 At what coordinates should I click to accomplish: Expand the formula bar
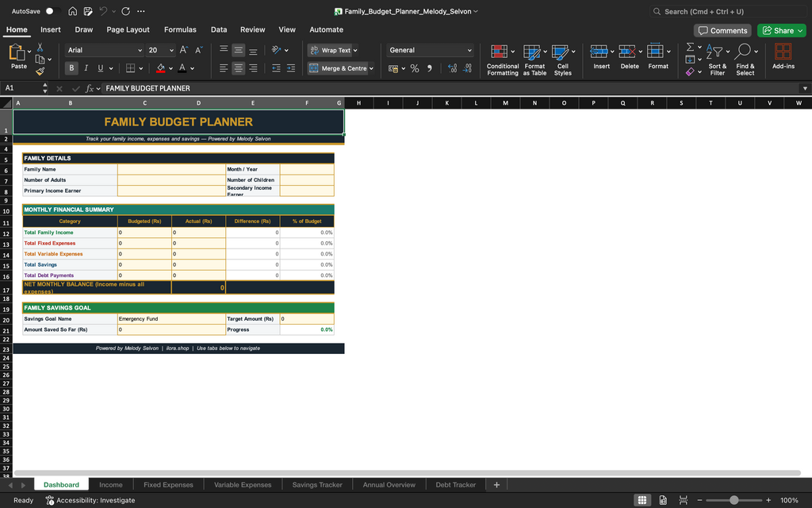coord(805,89)
